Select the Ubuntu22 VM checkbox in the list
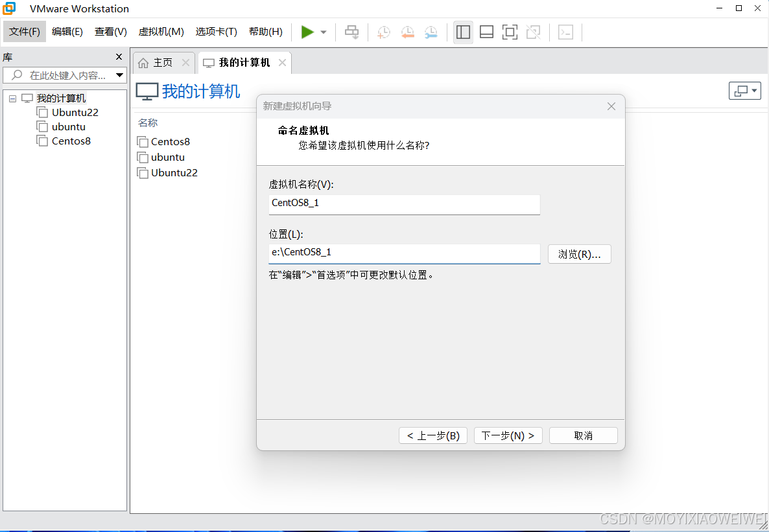769x532 pixels. click(143, 172)
